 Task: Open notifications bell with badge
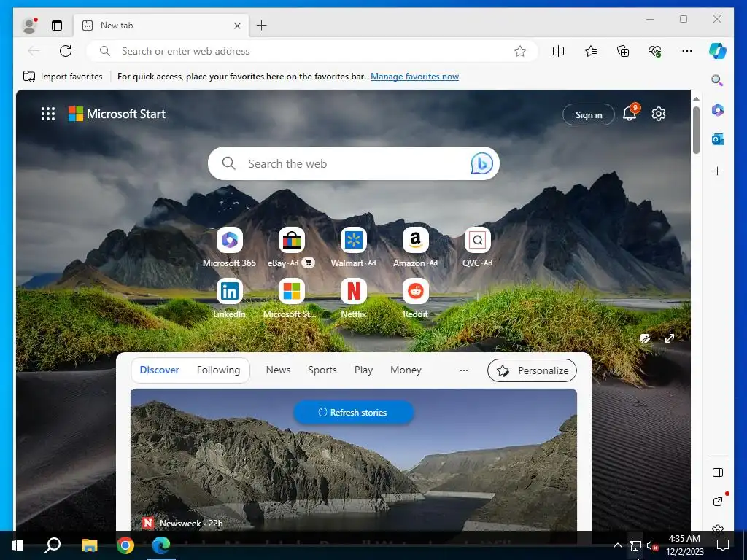(630, 114)
